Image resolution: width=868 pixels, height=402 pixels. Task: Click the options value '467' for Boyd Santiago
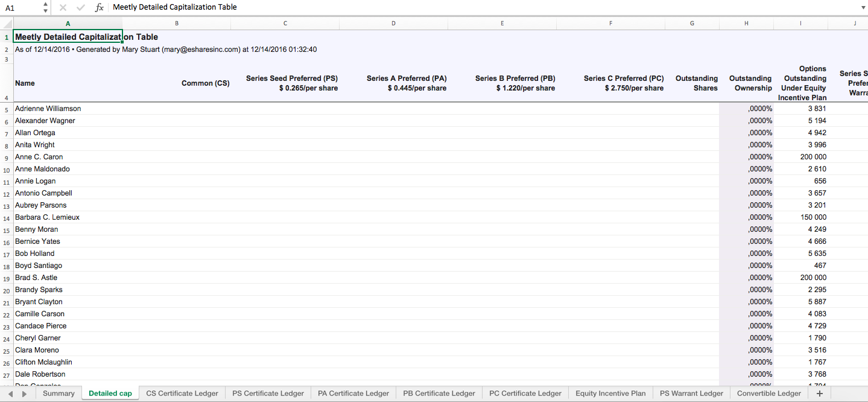coord(801,266)
